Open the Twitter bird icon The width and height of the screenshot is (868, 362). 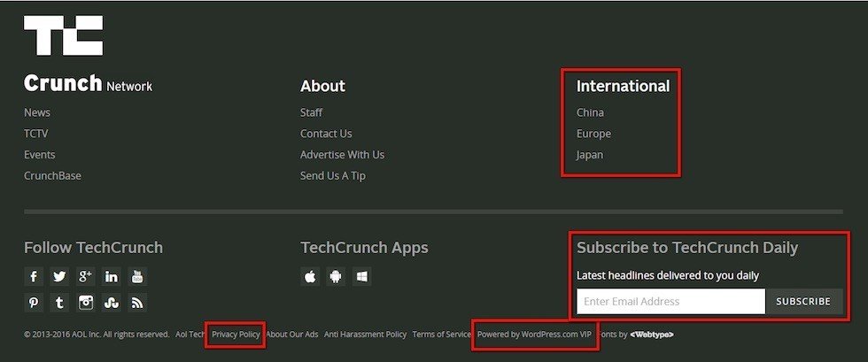[59, 277]
